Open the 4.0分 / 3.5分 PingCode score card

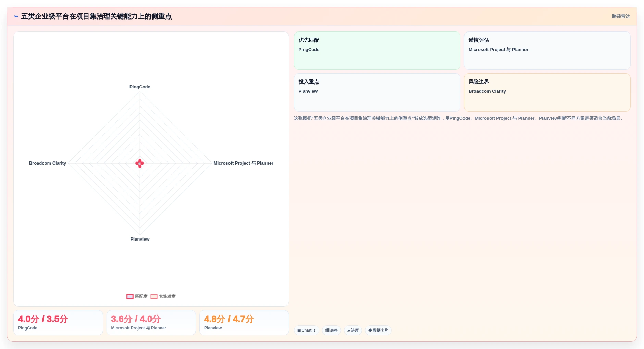(x=58, y=323)
